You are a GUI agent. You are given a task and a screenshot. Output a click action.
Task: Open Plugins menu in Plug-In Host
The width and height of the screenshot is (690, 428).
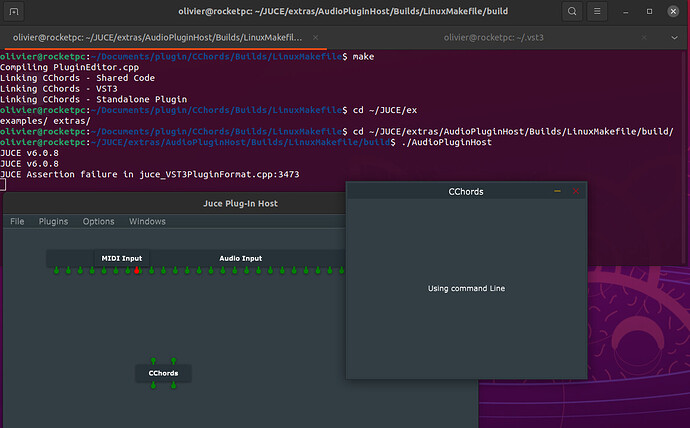point(53,221)
